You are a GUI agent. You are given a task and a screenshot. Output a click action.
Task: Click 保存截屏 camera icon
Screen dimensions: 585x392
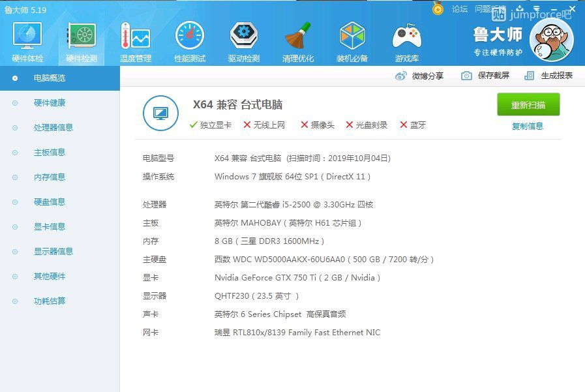click(466, 76)
